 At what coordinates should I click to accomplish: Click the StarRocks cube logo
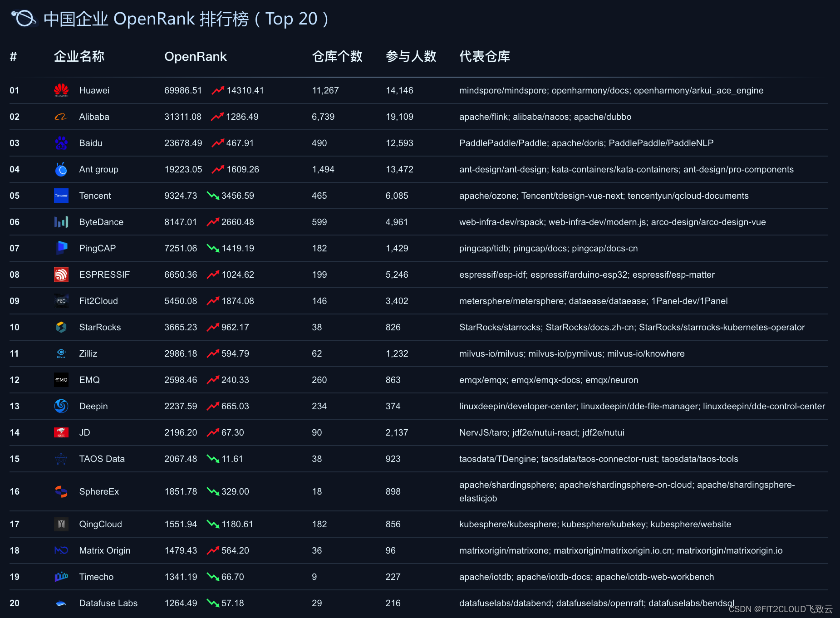click(x=61, y=327)
